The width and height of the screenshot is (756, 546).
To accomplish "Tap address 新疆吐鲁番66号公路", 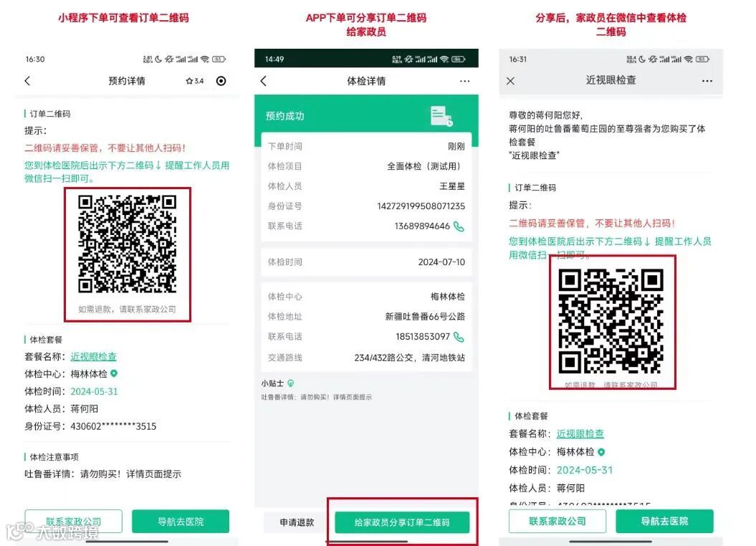I will point(425,317).
